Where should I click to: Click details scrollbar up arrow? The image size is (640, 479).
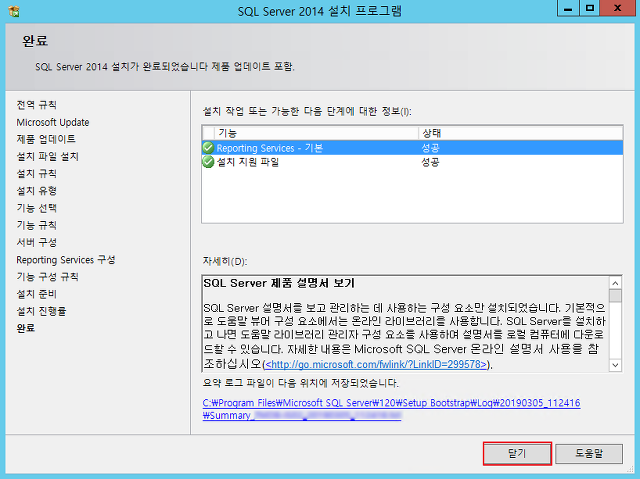point(615,283)
